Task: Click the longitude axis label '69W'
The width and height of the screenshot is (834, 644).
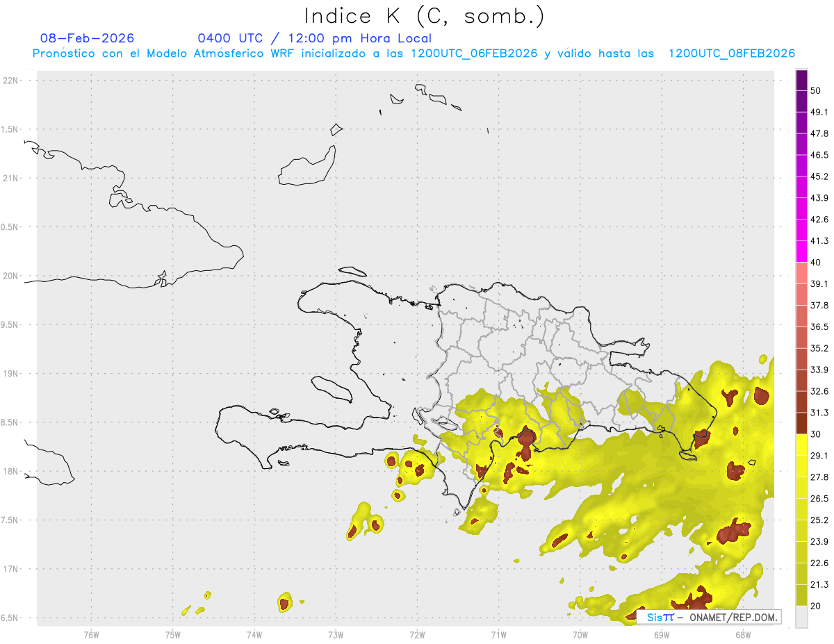Action: [661, 635]
